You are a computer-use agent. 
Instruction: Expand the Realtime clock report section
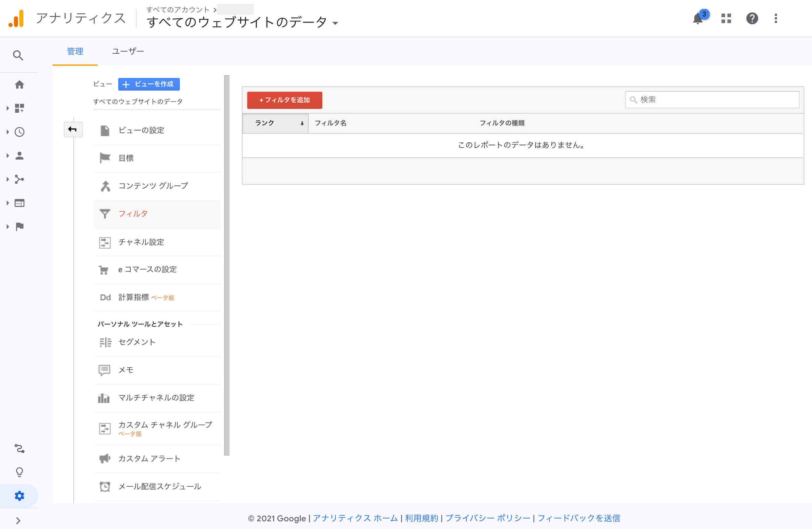point(19,132)
